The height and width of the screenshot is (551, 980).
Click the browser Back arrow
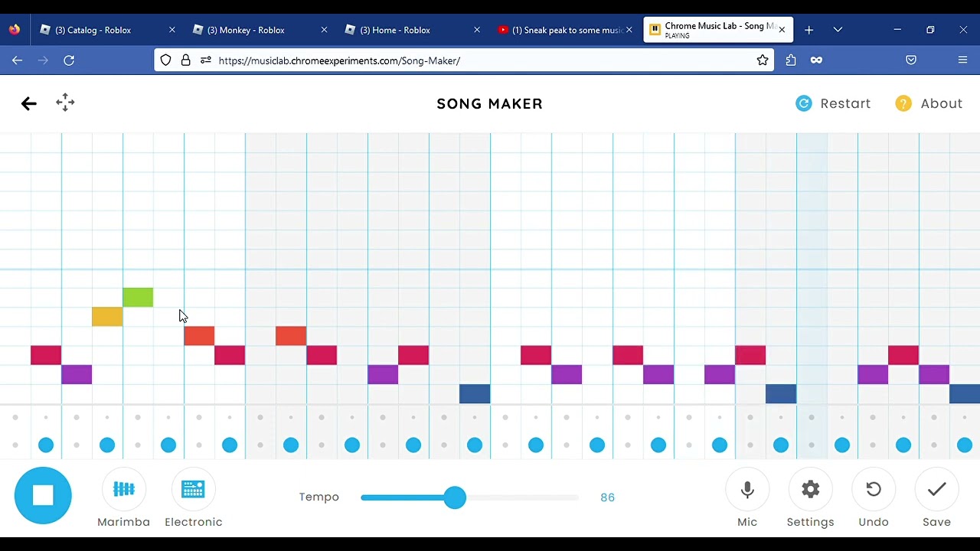click(17, 60)
